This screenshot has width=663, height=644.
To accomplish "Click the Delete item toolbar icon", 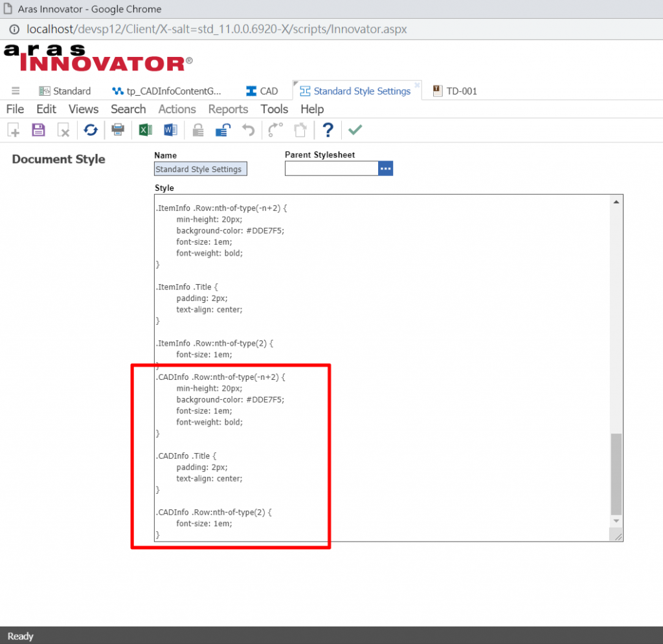I will (x=63, y=130).
